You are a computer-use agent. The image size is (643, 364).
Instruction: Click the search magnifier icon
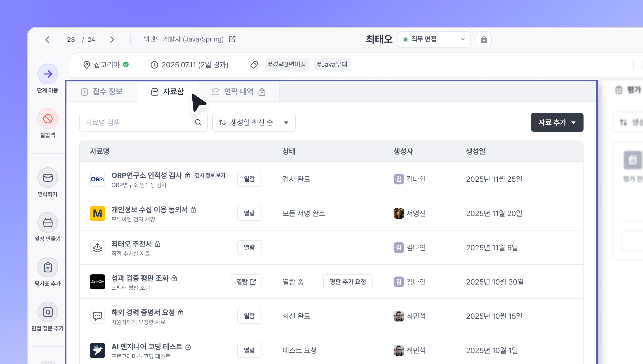point(198,122)
